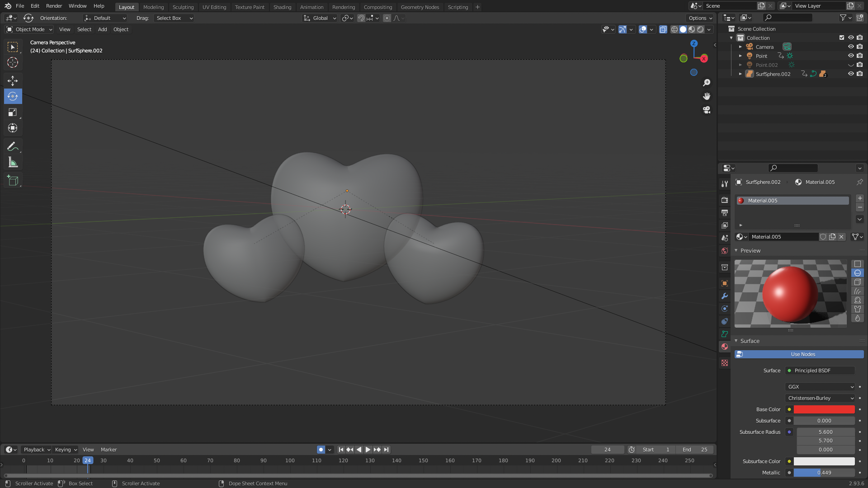
Task: Expand the Camera tree item
Action: coord(741,47)
